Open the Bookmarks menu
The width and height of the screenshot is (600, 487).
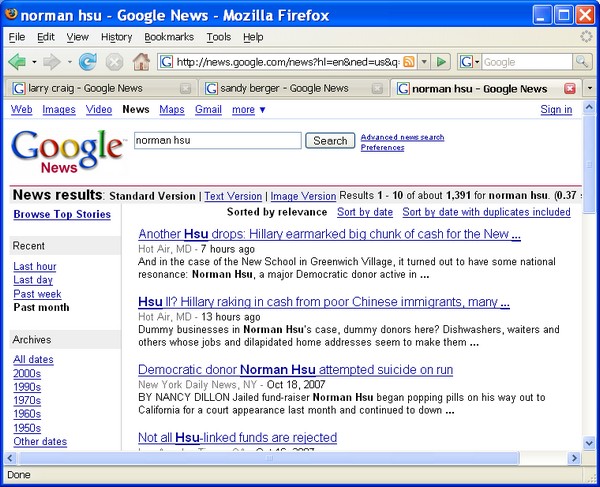[x=169, y=37]
